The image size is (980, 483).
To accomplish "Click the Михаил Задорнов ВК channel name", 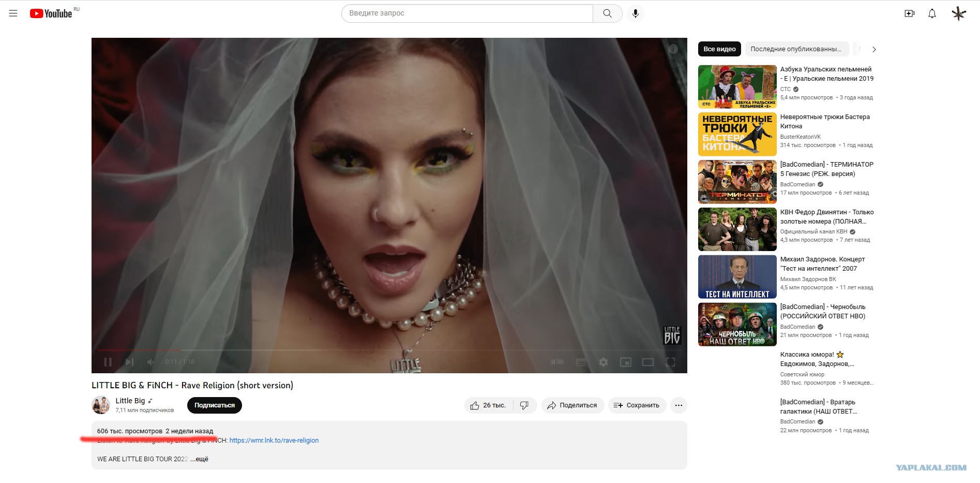I will pos(808,280).
